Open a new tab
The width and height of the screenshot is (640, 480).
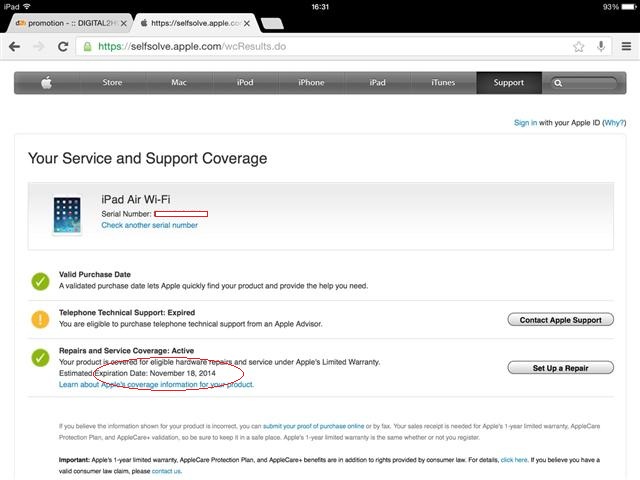272,24
